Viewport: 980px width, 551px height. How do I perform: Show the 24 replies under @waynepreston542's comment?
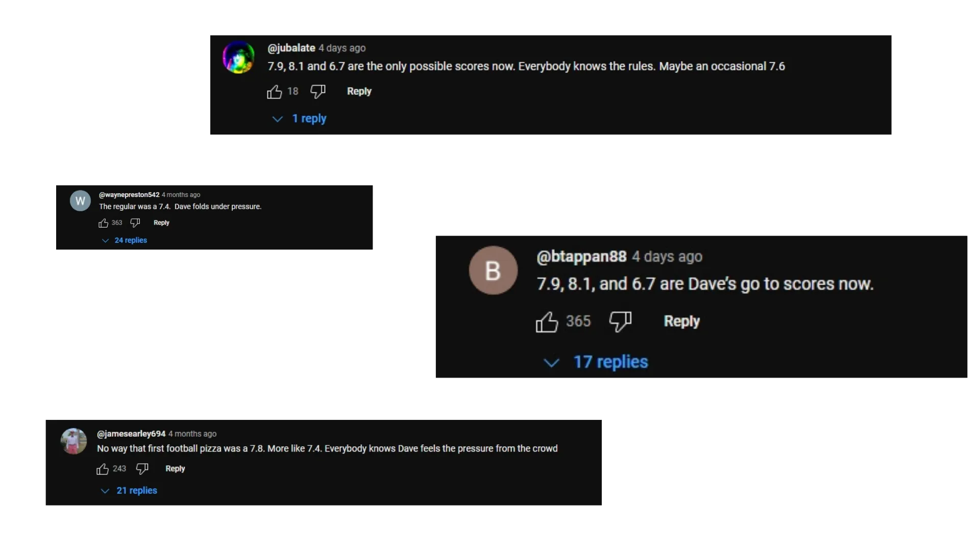click(131, 240)
